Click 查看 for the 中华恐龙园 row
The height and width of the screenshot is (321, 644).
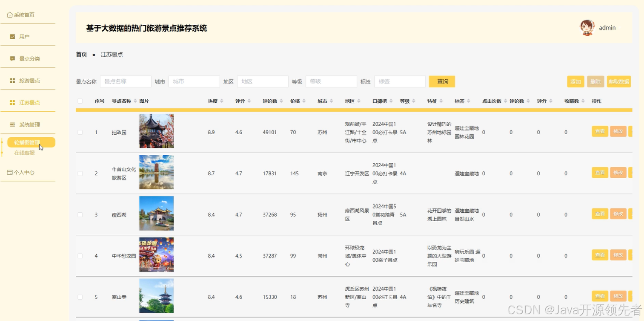pyautogui.click(x=600, y=255)
